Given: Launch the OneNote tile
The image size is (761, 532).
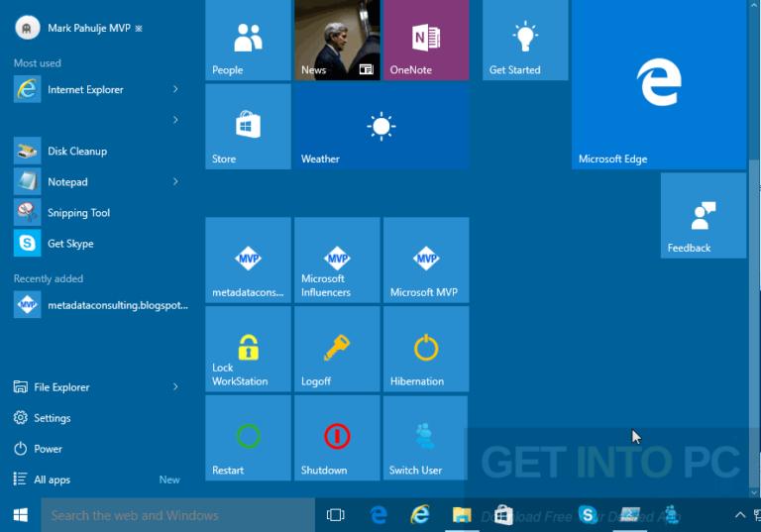Looking at the screenshot, I should click(426, 40).
